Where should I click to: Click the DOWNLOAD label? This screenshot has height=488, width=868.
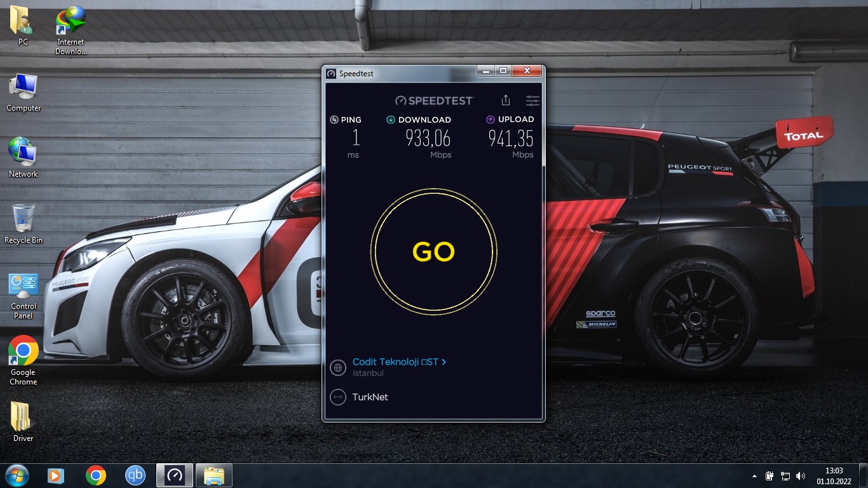[x=424, y=119]
